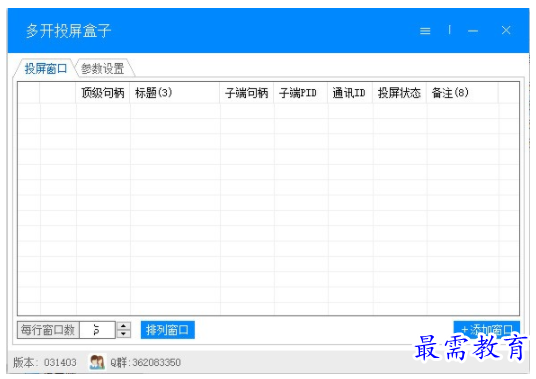Click the thin vertical bar icon in title bar
The image size is (536, 379).
coord(450,30)
